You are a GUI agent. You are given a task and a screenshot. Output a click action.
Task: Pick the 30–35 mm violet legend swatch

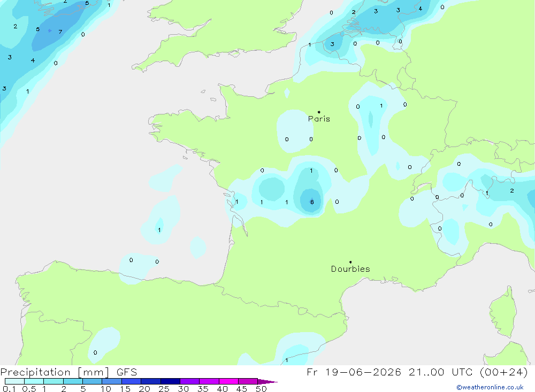click(190, 381)
